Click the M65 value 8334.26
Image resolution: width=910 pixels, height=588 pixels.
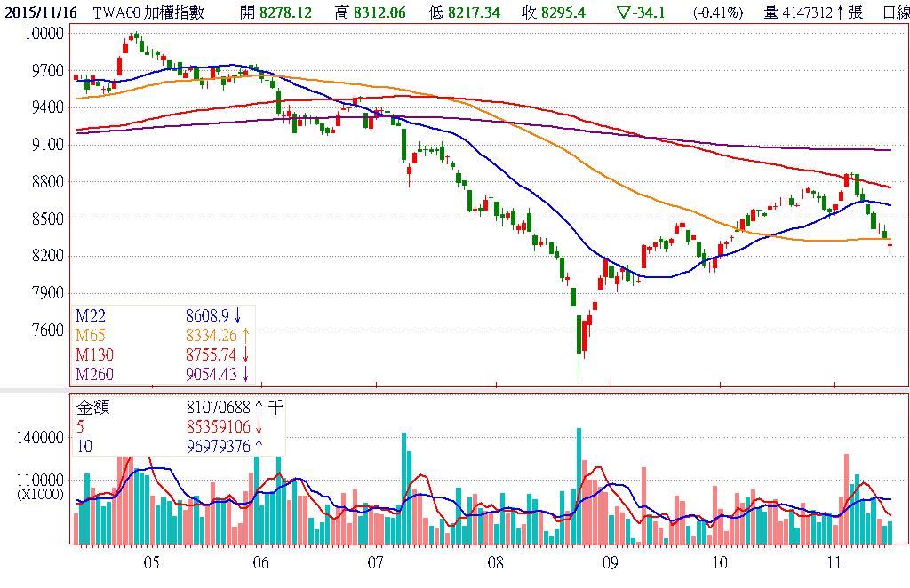pyautogui.click(x=212, y=335)
